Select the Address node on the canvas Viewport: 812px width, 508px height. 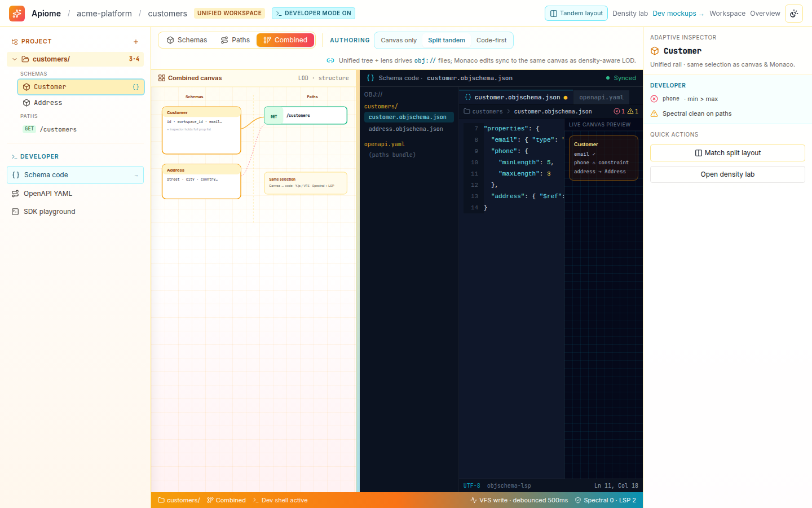(x=201, y=182)
